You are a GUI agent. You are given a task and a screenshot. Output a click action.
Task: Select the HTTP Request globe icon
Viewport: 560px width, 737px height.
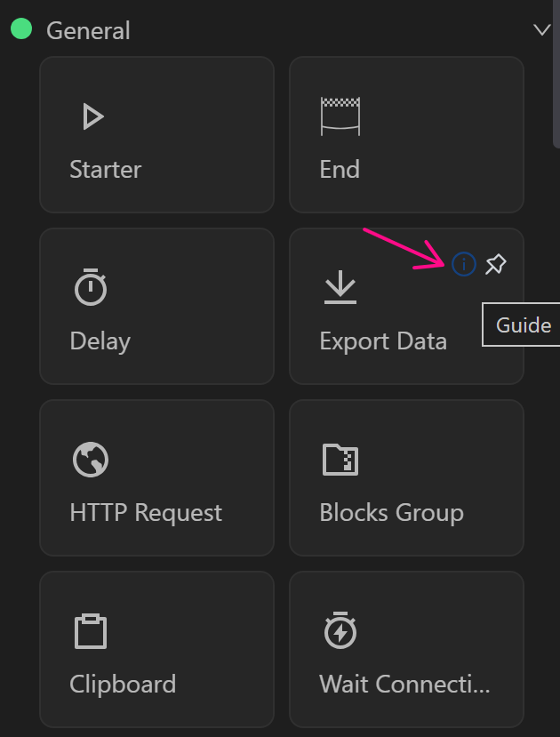[91, 460]
